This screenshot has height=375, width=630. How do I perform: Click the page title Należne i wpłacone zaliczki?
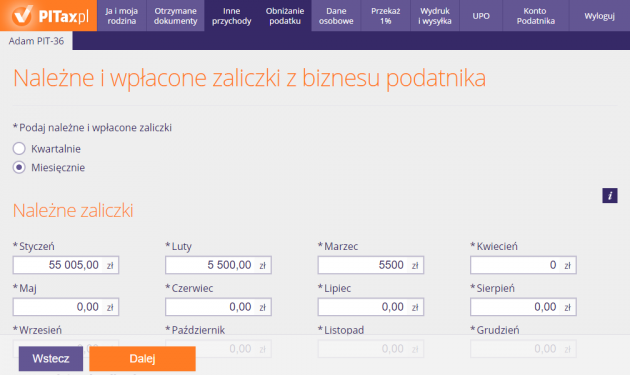click(x=249, y=78)
